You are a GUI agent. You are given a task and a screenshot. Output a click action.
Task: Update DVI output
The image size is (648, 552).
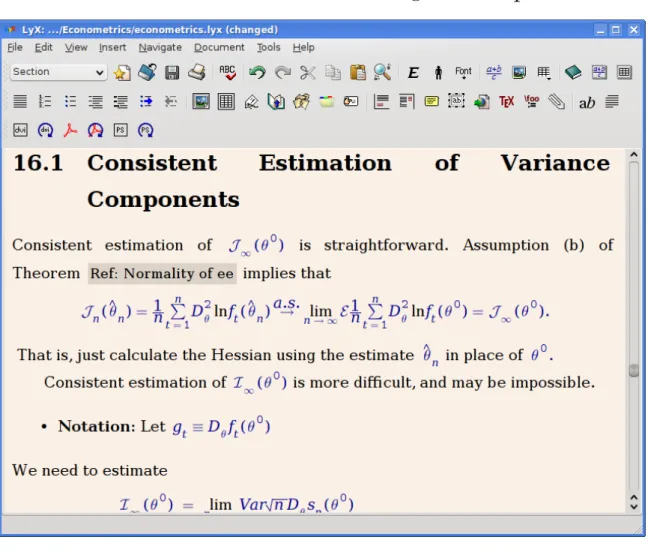point(45,131)
